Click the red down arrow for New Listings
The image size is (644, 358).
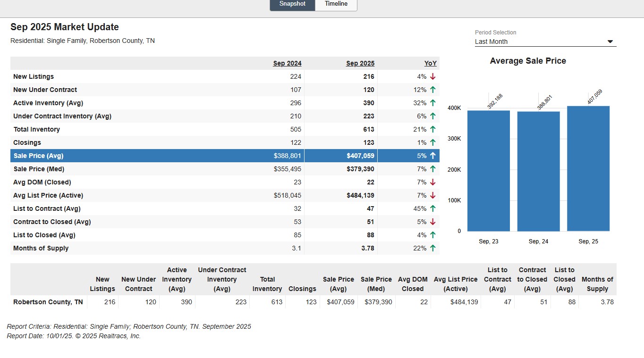[x=432, y=76]
